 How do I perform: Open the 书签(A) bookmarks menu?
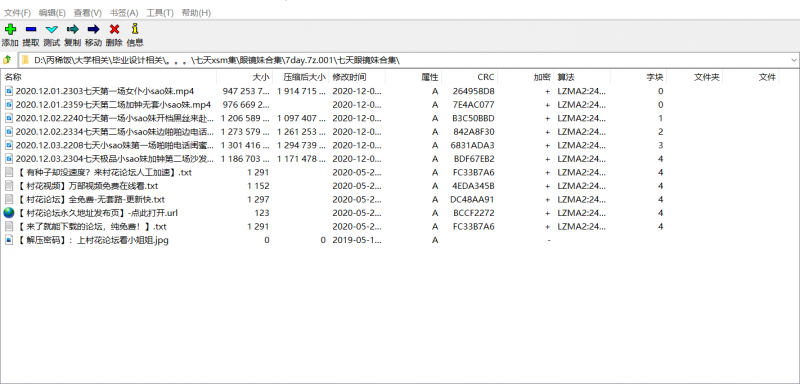pos(124,13)
